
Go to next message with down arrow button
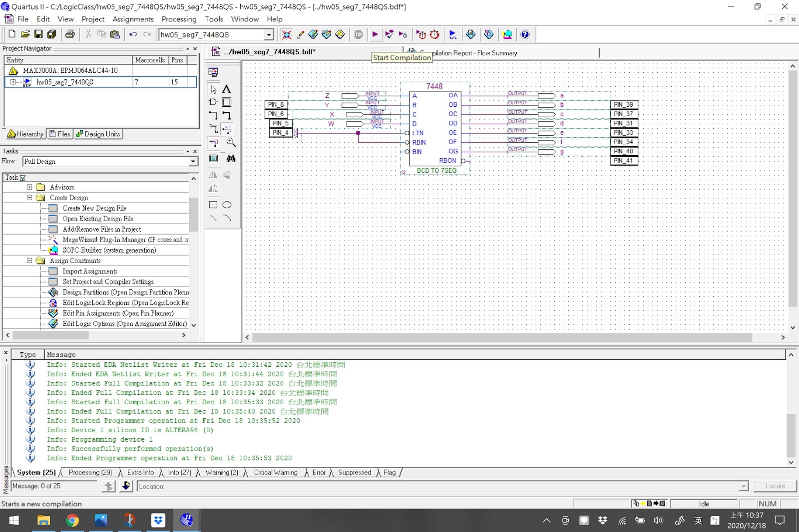(x=126, y=486)
